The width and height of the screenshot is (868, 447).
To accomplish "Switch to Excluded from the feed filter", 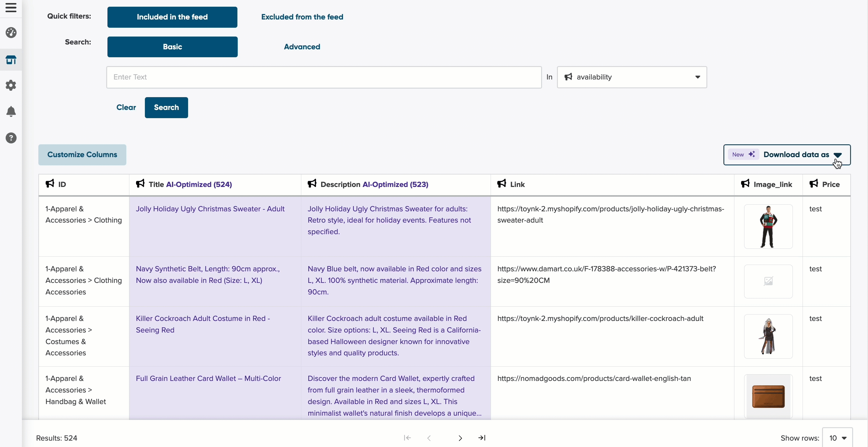I will (x=302, y=17).
